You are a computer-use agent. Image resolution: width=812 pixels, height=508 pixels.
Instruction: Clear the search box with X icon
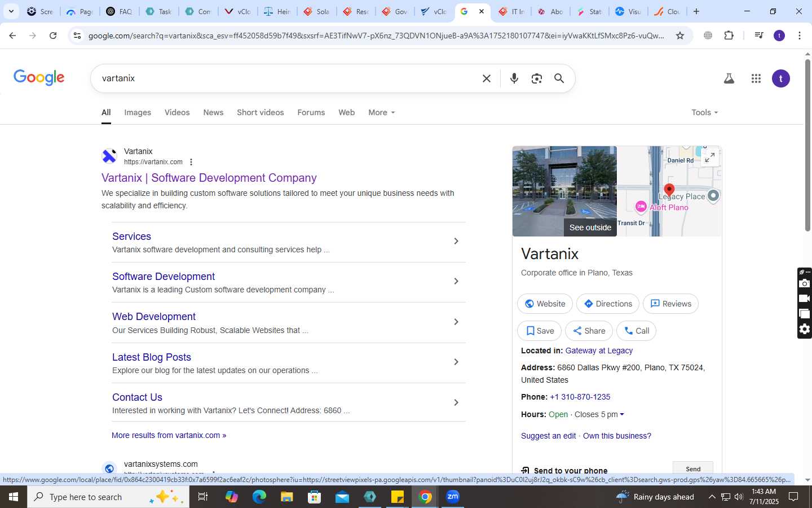[x=487, y=78]
